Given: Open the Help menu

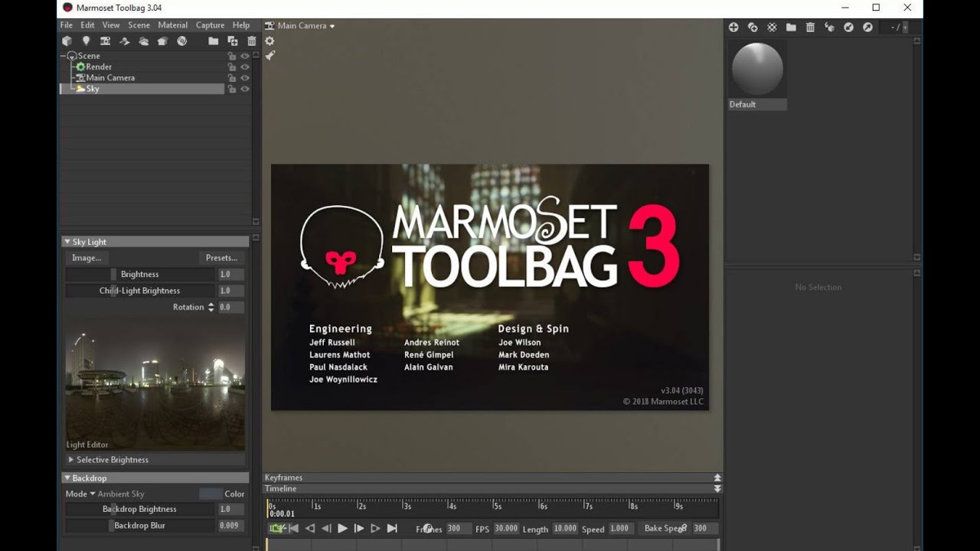Looking at the screenshot, I should [x=241, y=25].
